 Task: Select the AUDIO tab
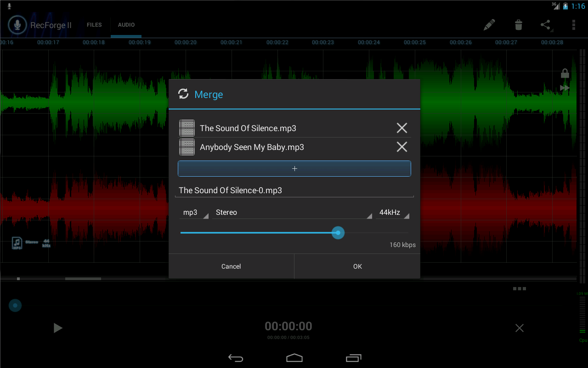click(x=126, y=25)
